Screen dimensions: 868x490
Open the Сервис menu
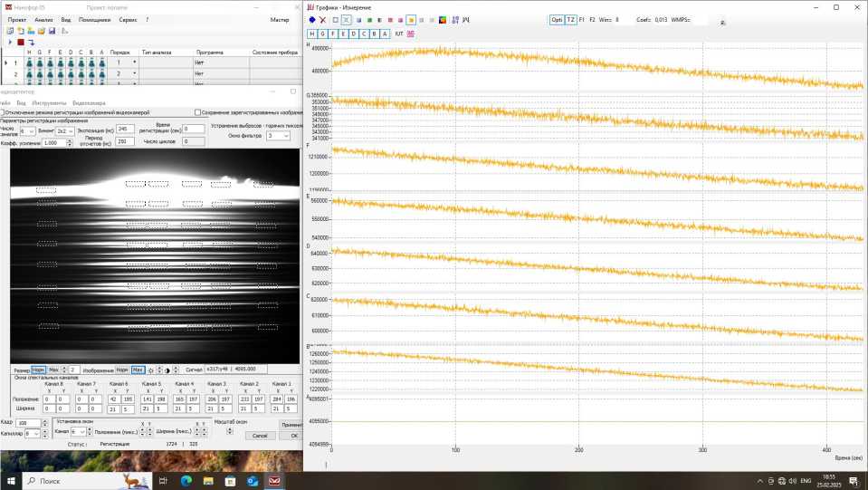[128, 19]
